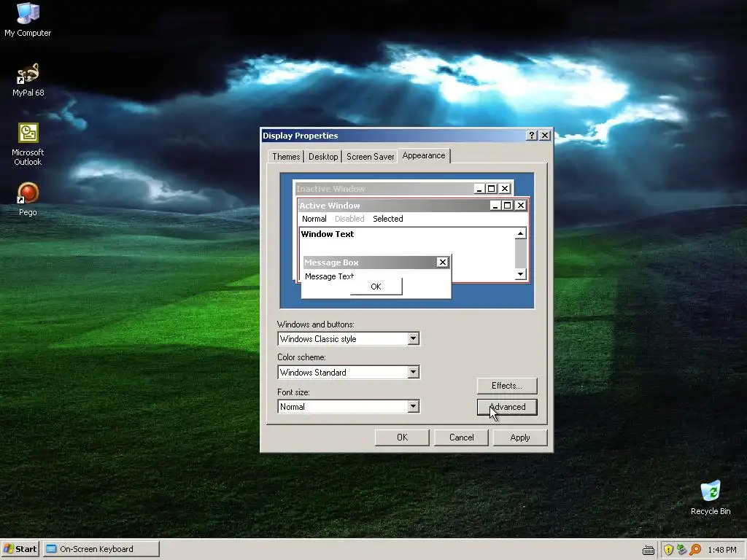Click the Normal menu item in preview
Viewport: 747px width, 560px height.
point(314,219)
